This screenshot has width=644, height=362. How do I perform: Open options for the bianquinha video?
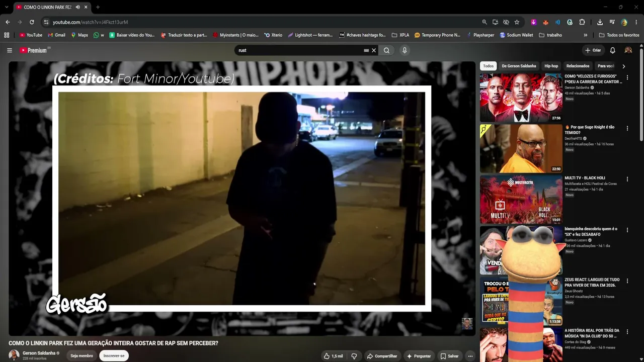pos(627,230)
